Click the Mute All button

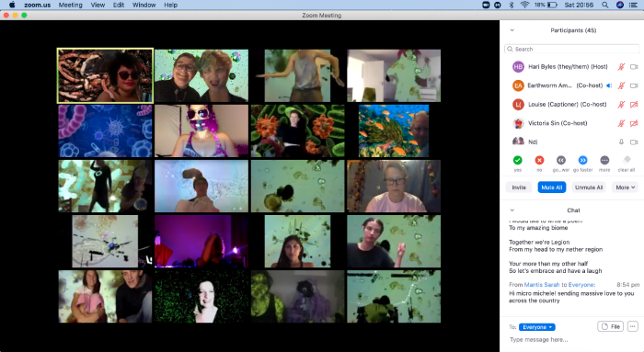[552, 187]
